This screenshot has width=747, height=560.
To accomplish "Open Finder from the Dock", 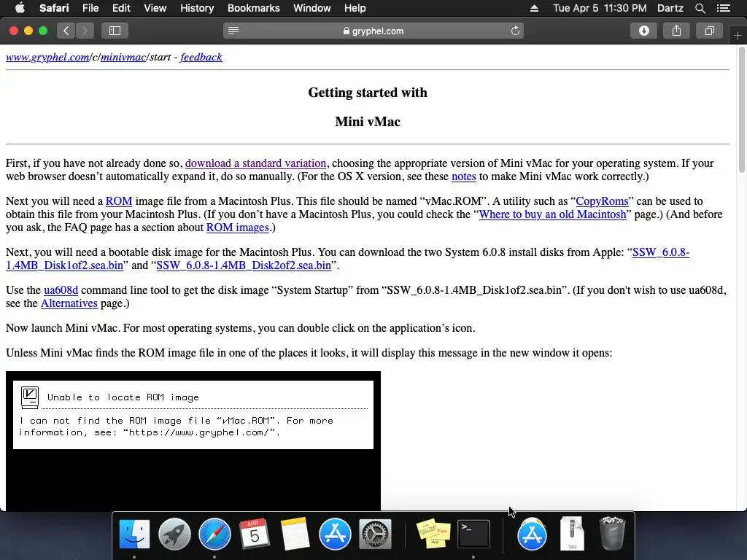I will coord(134,534).
